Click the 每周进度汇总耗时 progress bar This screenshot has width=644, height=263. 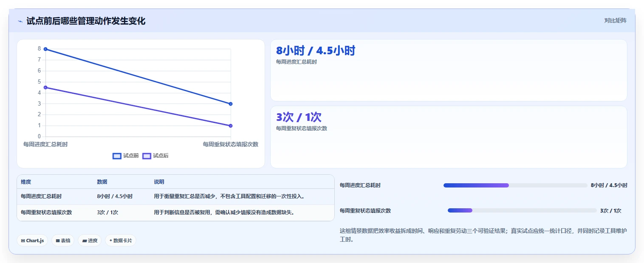pos(515,185)
